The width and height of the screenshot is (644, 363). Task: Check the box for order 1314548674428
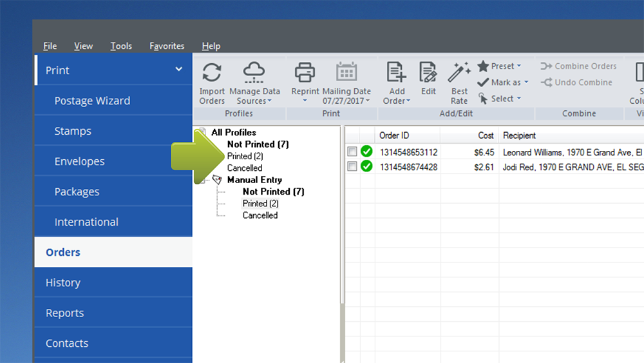pos(352,166)
